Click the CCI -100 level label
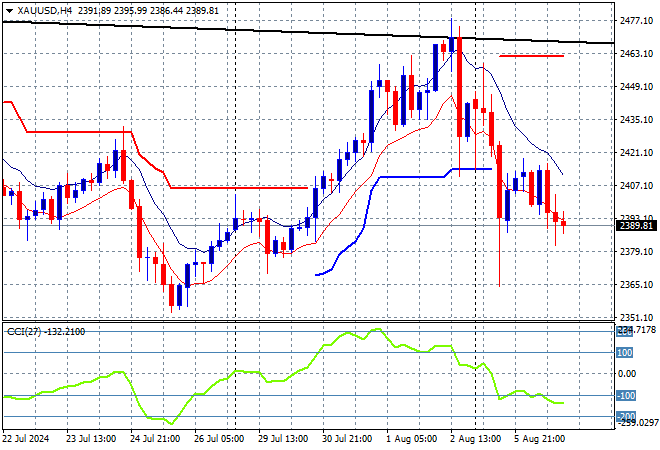The width and height of the screenshot is (660, 450). [626, 396]
